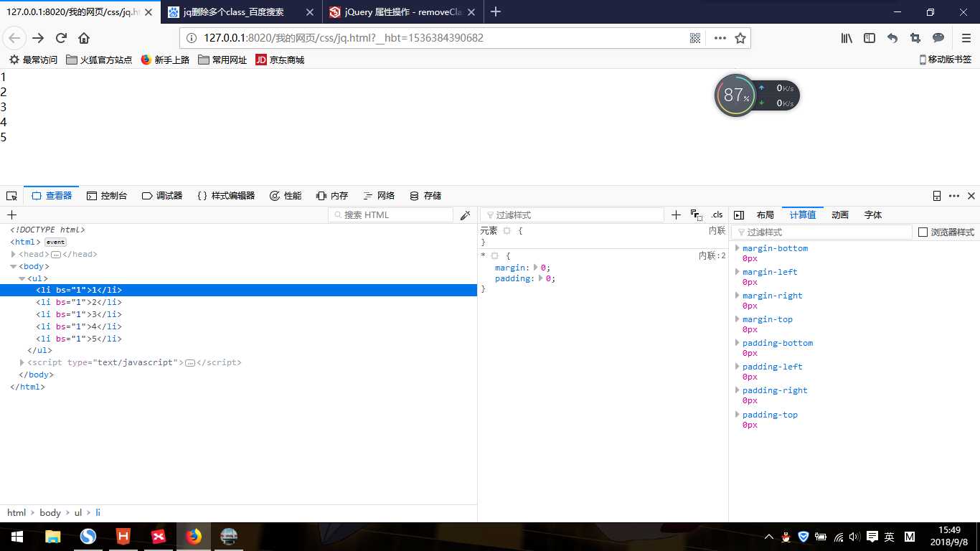Switch to the jQuery removeClass browser tab
980x551 pixels.
tap(404, 11)
